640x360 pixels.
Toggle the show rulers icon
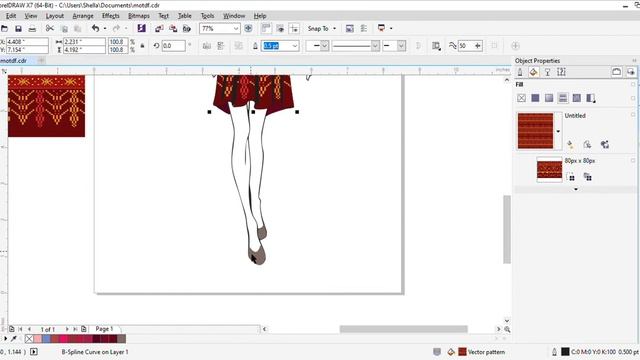266,28
